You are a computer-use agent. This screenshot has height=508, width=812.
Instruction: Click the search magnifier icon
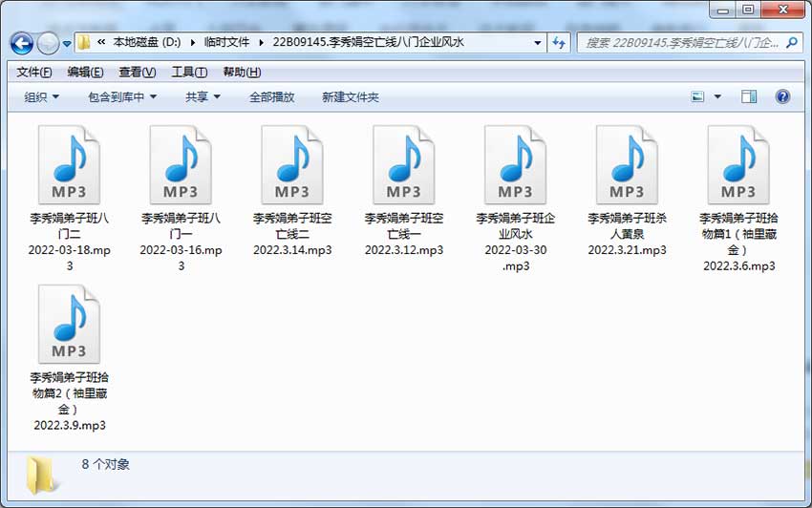(x=791, y=43)
